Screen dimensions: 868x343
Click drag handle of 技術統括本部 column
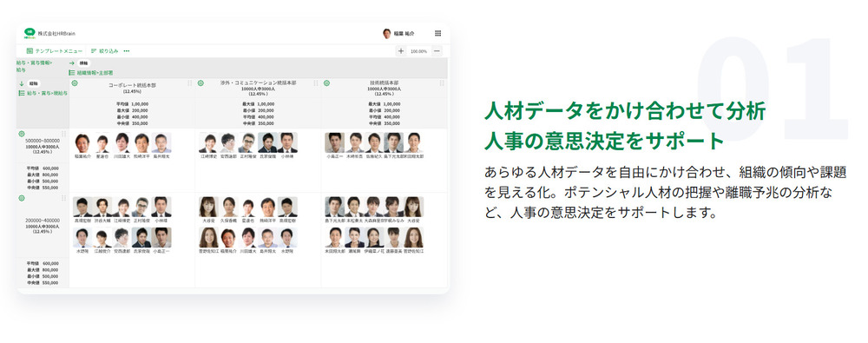(442, 83)
